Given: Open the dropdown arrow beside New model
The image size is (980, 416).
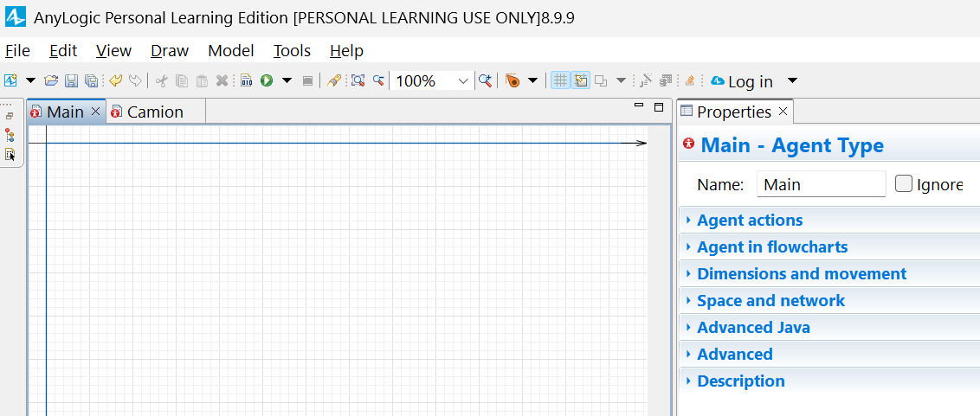Looking at the screenshot, I should (x=30, y=80).
